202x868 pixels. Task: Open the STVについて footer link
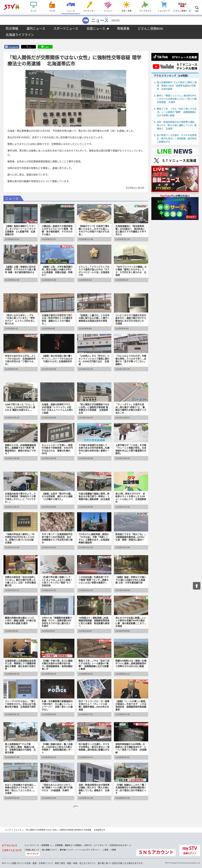(9, 845)
